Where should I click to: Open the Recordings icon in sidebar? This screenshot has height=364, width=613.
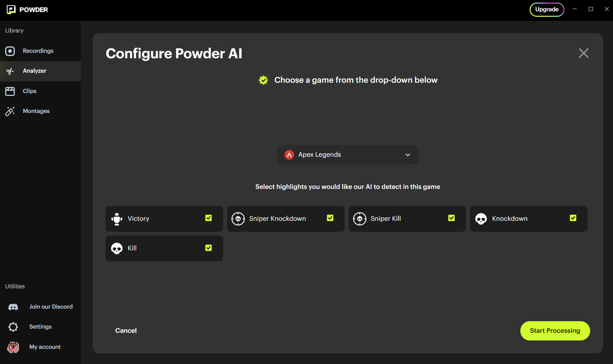click(10, 51)
